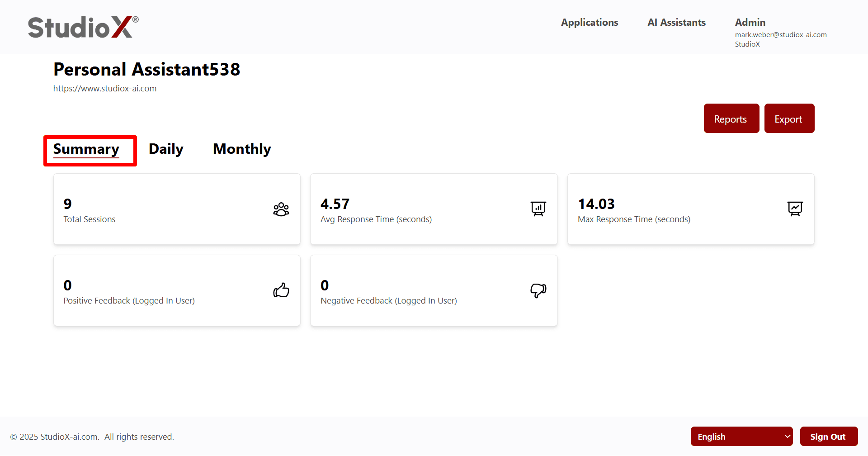Switch to the Daily tab

[x=165, y=149]
